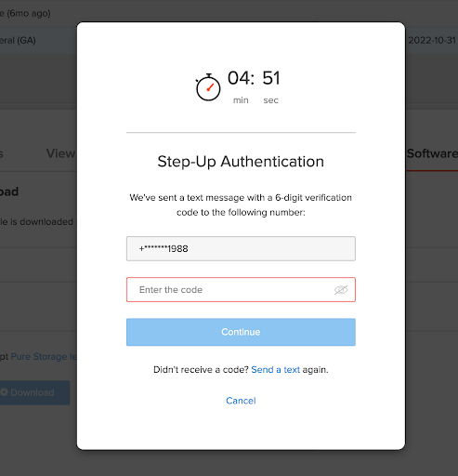Click the '(6mo ago)' text at top
Screen dimensions: 458x476
(29, 13)
